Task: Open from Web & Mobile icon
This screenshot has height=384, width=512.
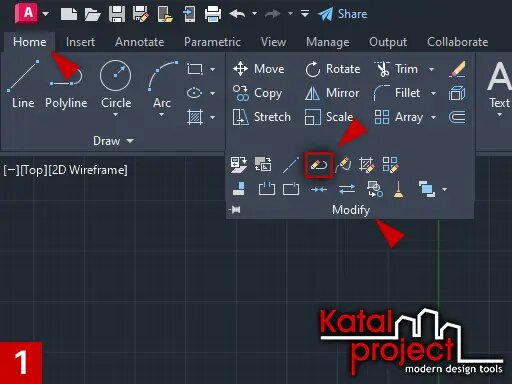Action: point(165,14)
